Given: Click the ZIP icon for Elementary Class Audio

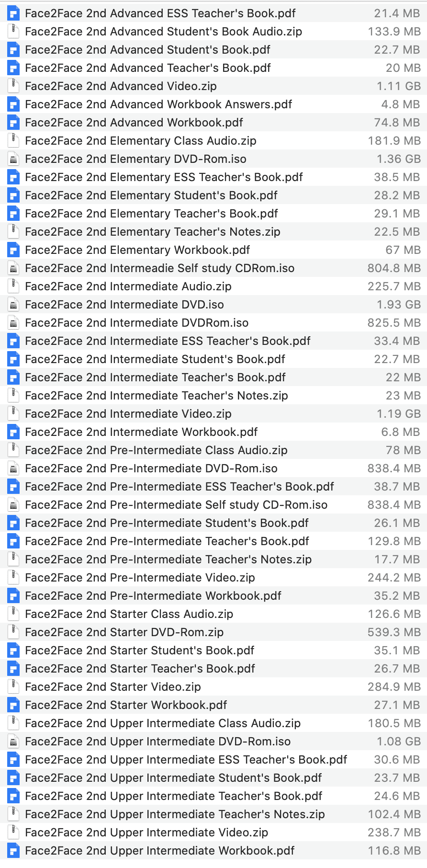Looking at the screenshot, I should (13, 140).
